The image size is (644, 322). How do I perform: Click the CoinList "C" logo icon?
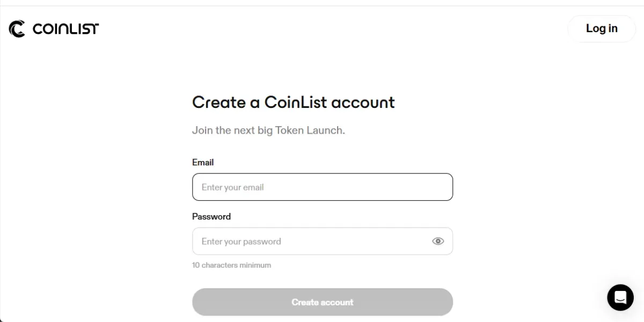(x=17, y=28)
